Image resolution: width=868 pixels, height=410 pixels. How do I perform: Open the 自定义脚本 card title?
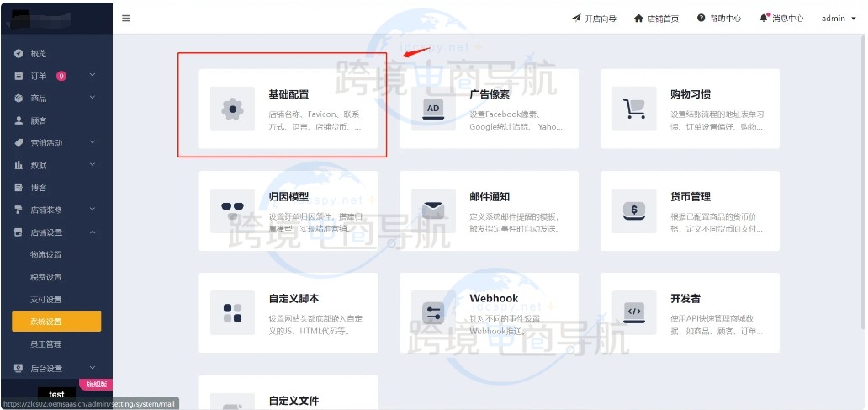click(x=294, y=298)
